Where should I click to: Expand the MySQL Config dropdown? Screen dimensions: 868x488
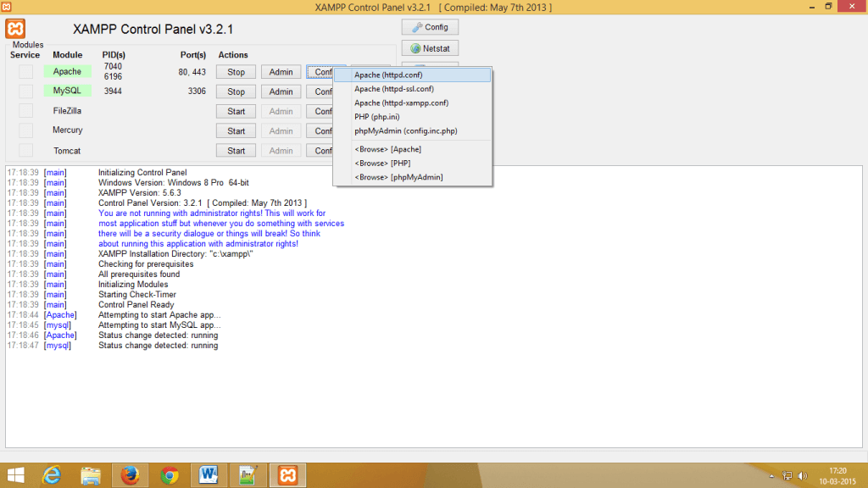click(x=320, y=91)
